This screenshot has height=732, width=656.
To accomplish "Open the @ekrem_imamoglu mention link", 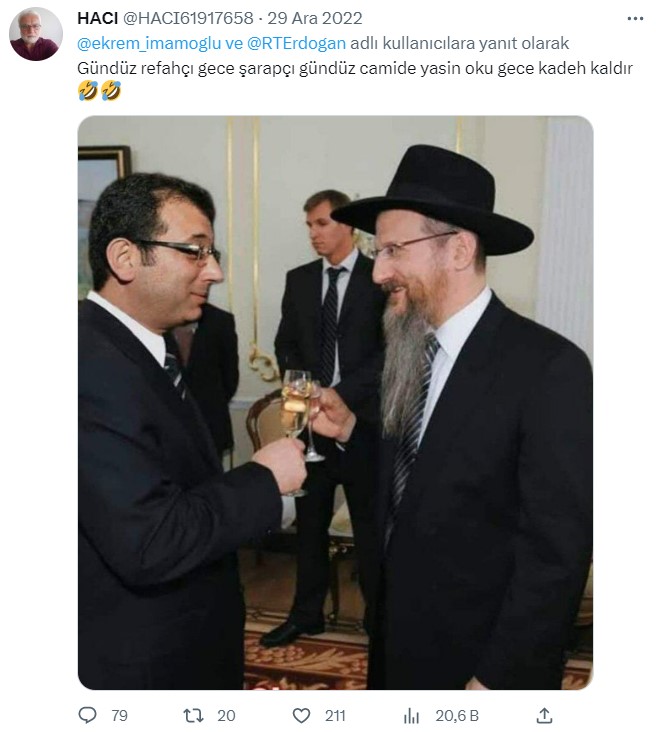I will pyautogui.click(x=149, y=43).
